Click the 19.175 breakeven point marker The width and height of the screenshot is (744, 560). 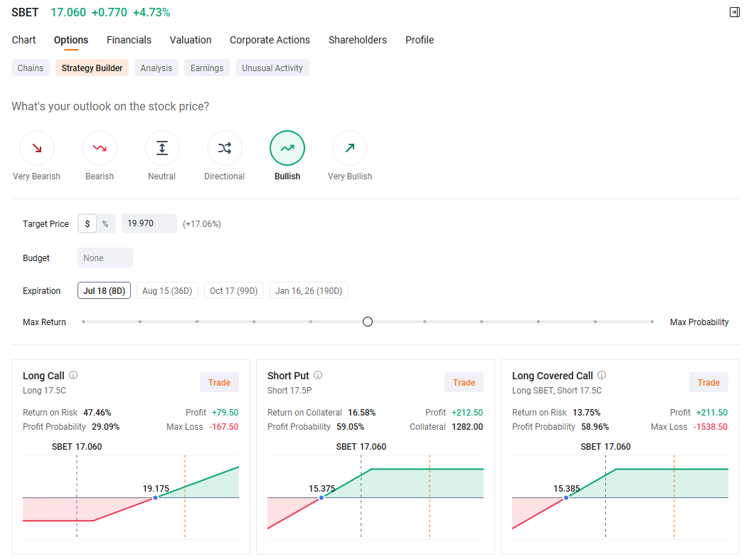coord(155,498)
